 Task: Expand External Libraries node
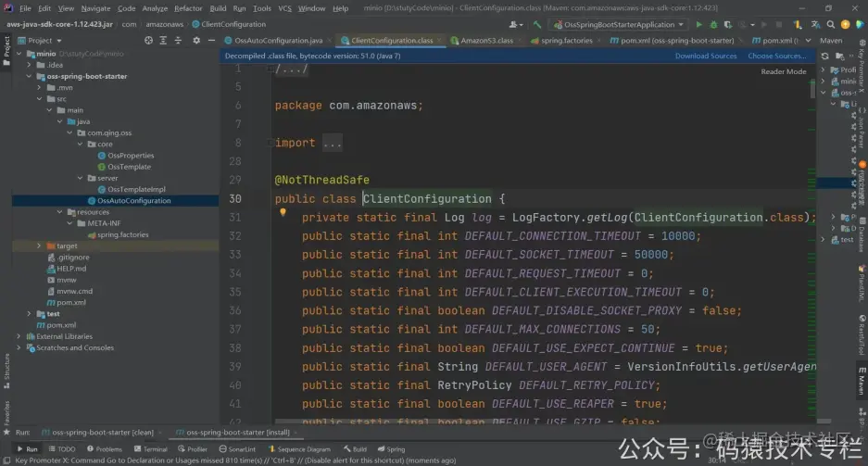[x=19, y=336]
